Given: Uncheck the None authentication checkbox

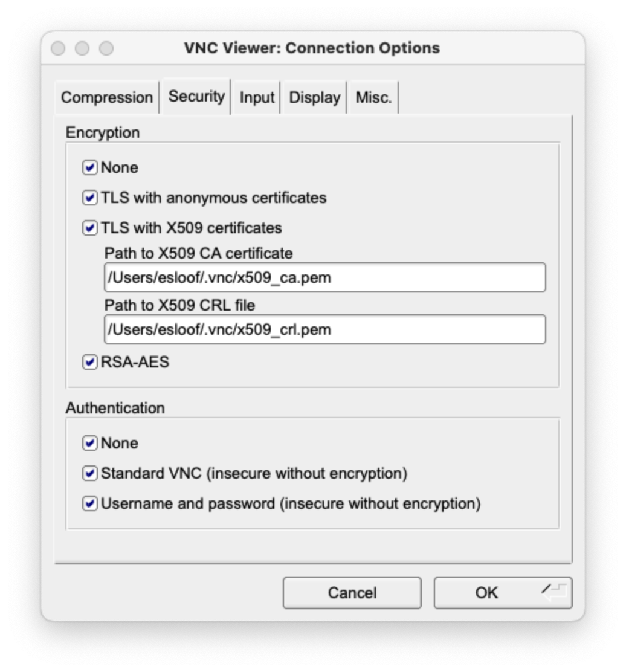Looking at the screenshot, I should click(x=89, y=443).
